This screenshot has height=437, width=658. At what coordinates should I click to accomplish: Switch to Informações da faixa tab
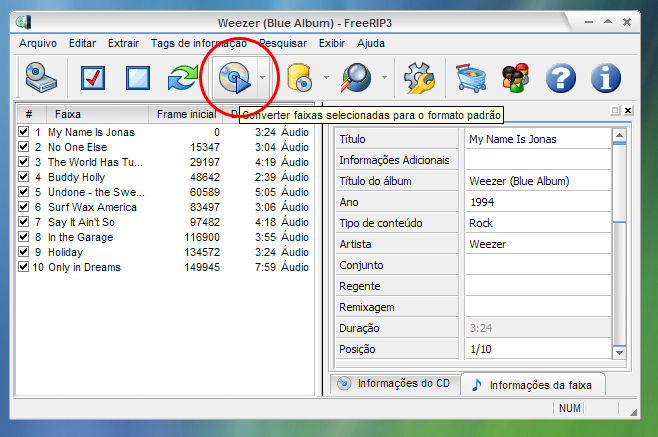[x=533, y=385]
